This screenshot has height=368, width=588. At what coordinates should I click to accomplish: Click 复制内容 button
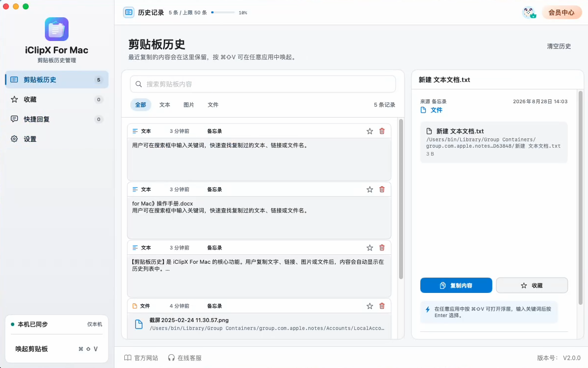coord(456,286)
